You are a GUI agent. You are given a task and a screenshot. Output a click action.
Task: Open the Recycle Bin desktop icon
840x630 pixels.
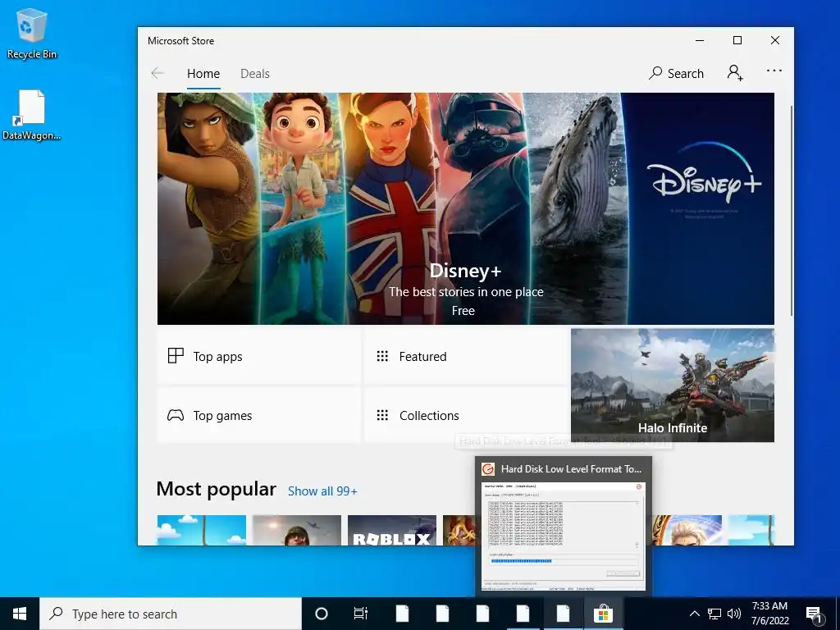32,33
